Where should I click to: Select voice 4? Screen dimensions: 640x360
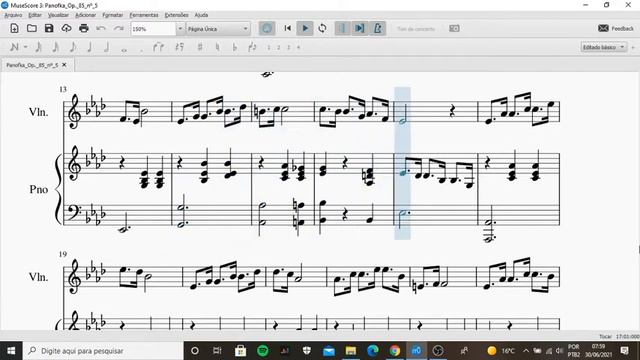[298, 47]
